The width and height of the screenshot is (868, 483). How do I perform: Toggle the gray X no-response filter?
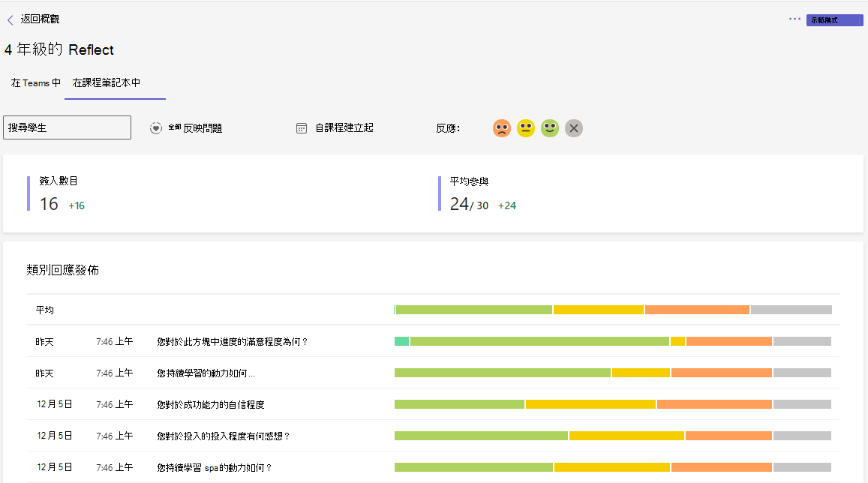coord(573,128)
